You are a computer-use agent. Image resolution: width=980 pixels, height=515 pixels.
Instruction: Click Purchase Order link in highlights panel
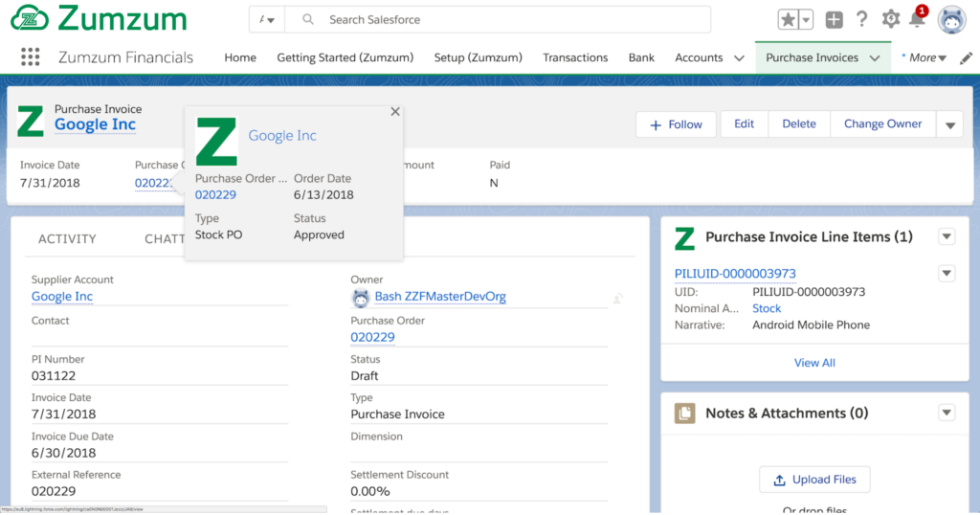[152, 183]
